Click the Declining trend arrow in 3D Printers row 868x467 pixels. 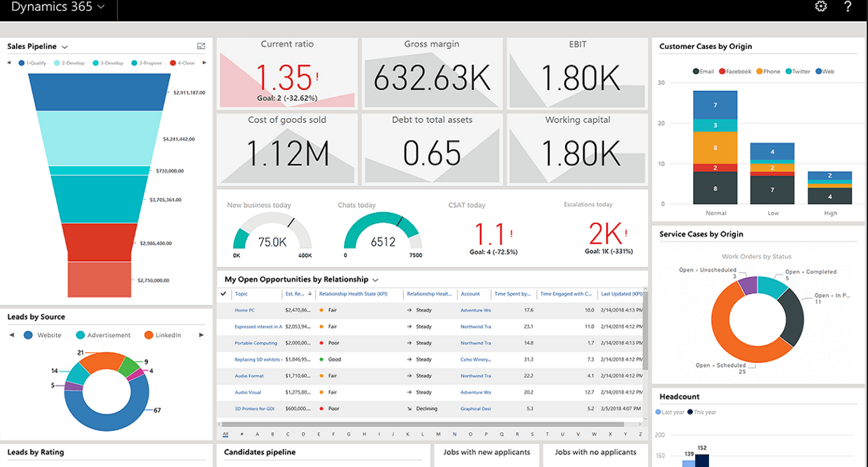409,408
